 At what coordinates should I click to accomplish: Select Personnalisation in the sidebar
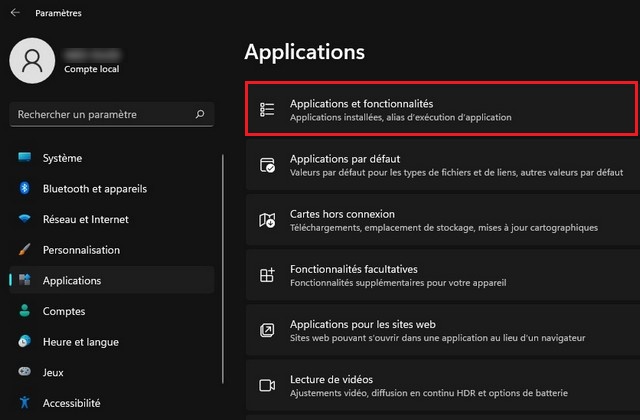[112, 250]
